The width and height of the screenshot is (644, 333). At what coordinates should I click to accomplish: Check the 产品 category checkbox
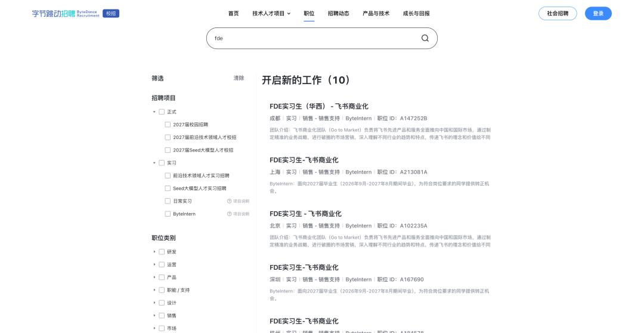click(x=162, y=277)
